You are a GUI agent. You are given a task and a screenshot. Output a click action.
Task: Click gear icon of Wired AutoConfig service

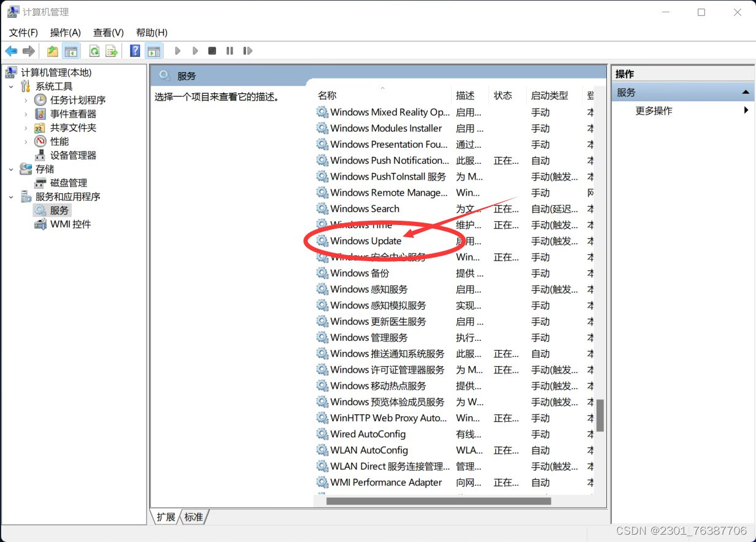(322, 434)
